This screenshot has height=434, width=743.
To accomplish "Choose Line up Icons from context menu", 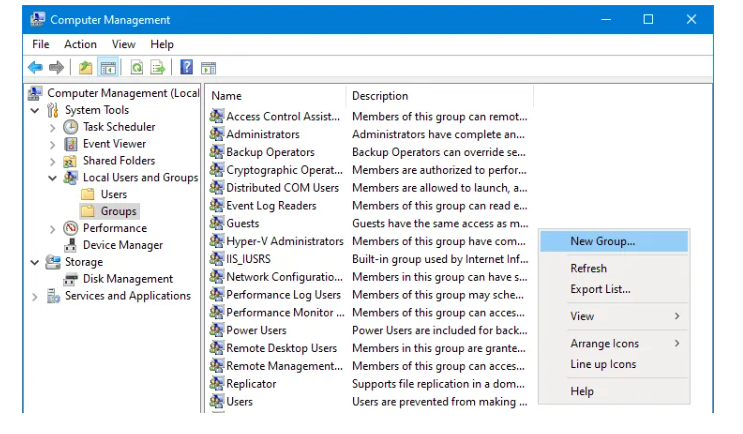I will pyautogui.click(x=614, y=364).
